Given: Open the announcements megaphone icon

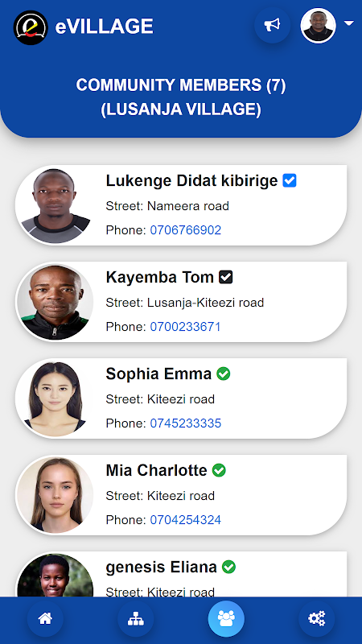Looking at the screenshot, I should tap(272, 26).
